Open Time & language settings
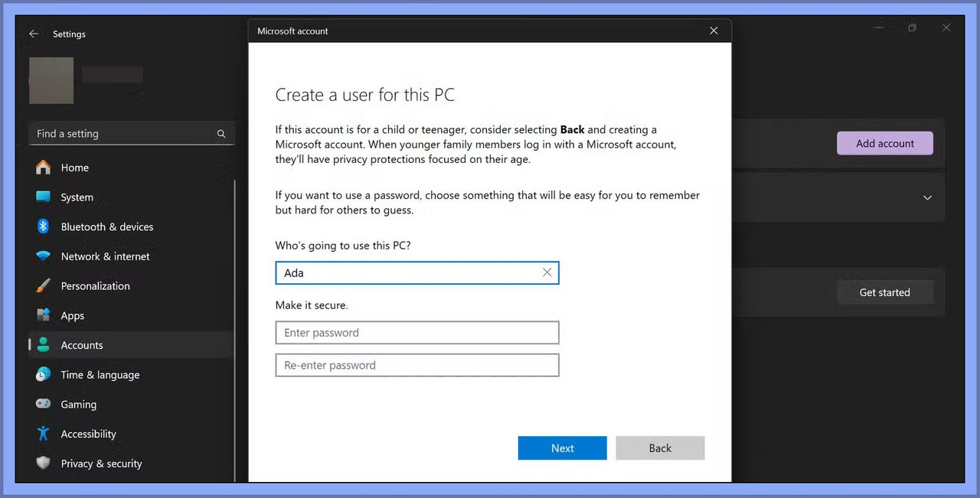The height and width of the screenshot is (498, 980). [100, 375]
